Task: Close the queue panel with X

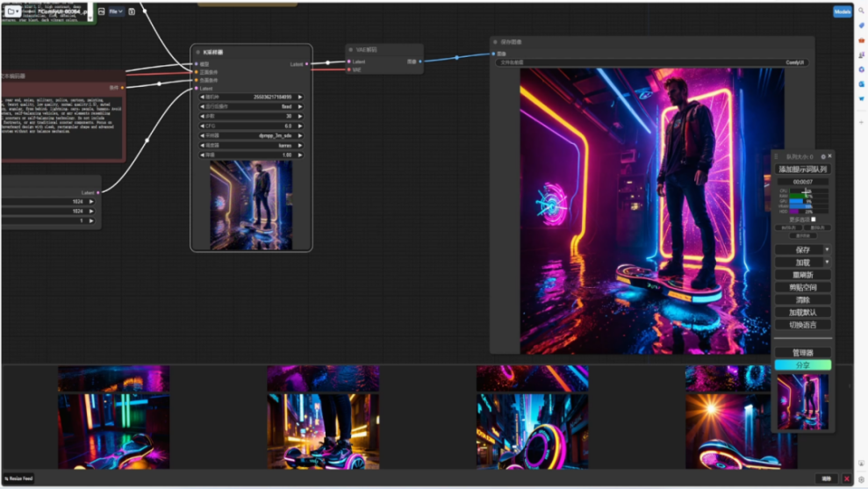Action: click(829, 157)
